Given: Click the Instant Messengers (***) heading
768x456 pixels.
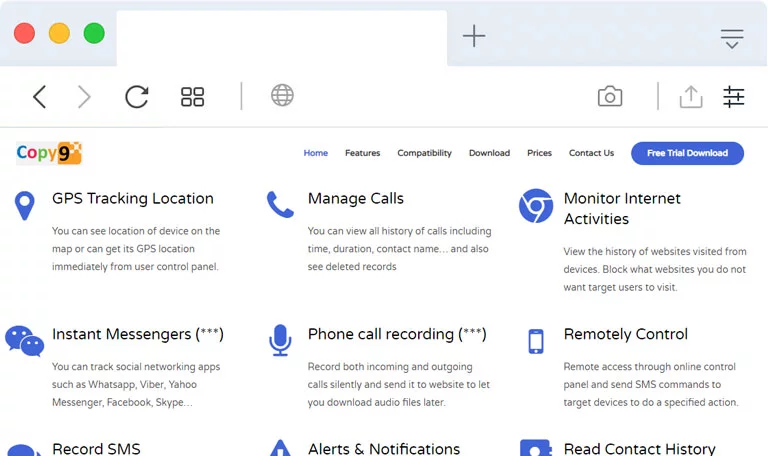Looking at the screenshot, I should click(138, 334).
